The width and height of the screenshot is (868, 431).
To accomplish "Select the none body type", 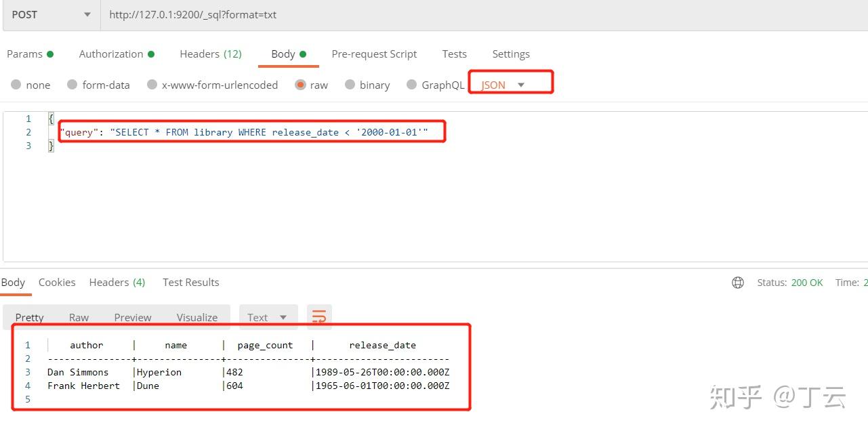I will tap(30, 84).
